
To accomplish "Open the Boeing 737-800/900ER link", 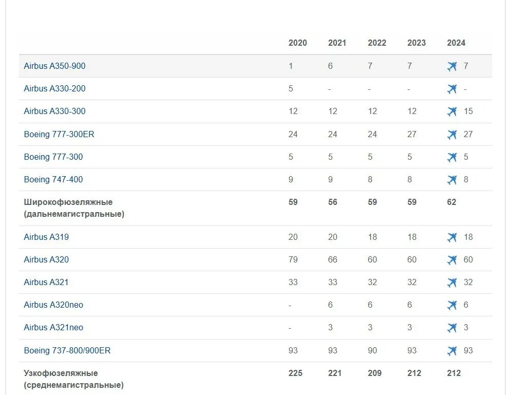I will [67, 350].
